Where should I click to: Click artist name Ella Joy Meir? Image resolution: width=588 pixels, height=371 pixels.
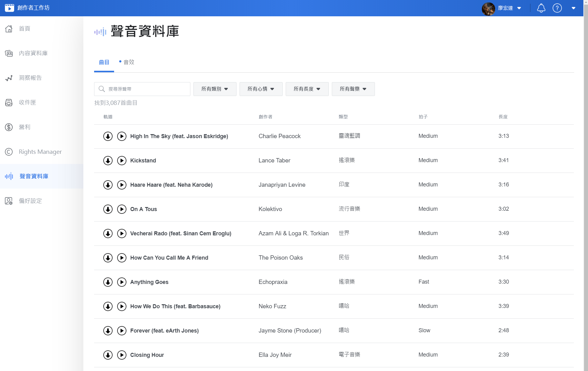275,355
